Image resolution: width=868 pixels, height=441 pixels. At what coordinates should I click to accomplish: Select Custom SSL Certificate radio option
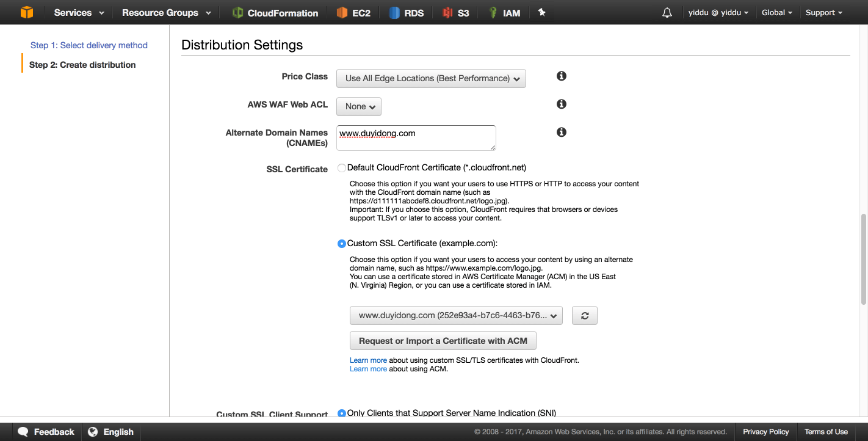[x=341, y=243]
